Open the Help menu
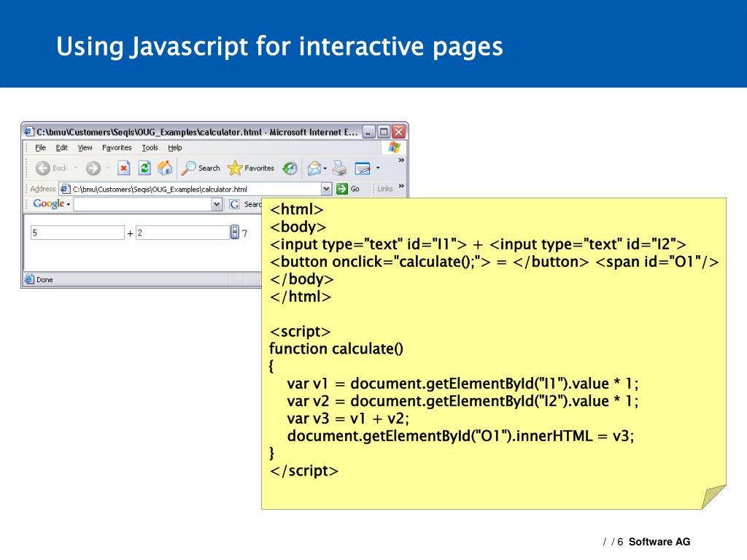747x560 pixels. tap(175, 147)
